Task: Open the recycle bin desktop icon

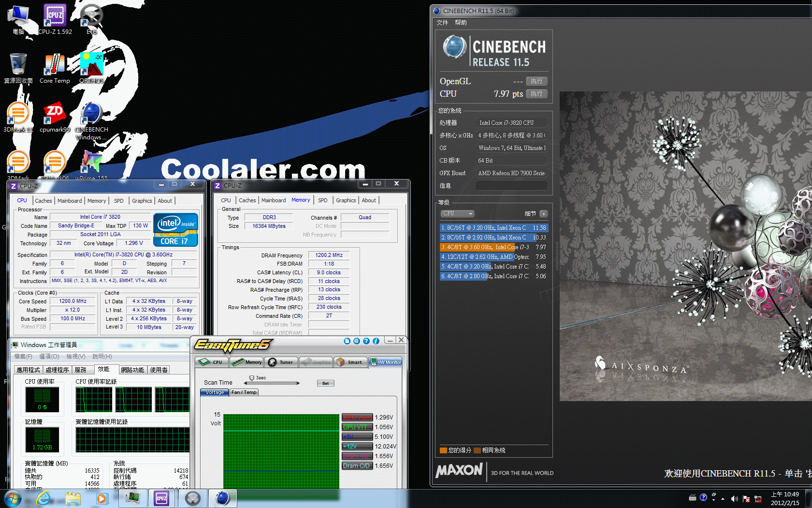Action: 18,68
